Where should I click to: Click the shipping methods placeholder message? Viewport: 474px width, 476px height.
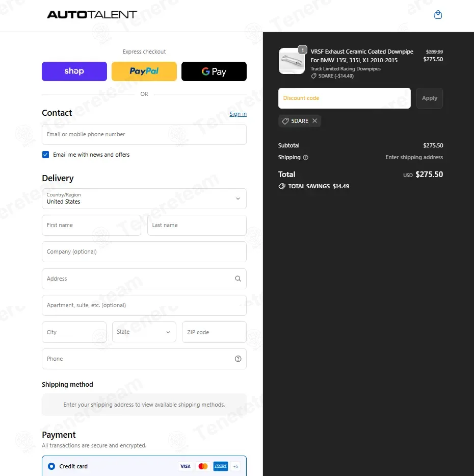tap(144, 405)
